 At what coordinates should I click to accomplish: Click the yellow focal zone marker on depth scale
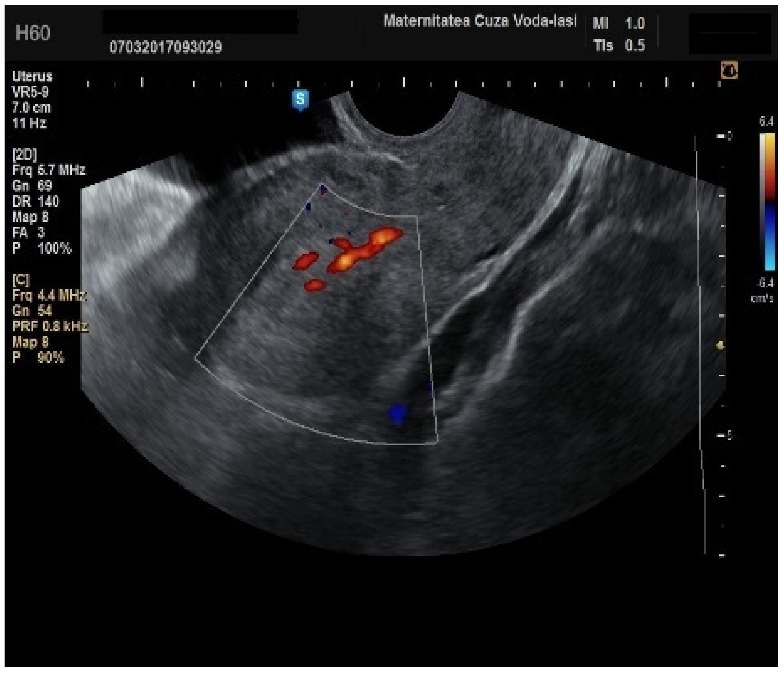pyautogui.click(x=721, y=345)
